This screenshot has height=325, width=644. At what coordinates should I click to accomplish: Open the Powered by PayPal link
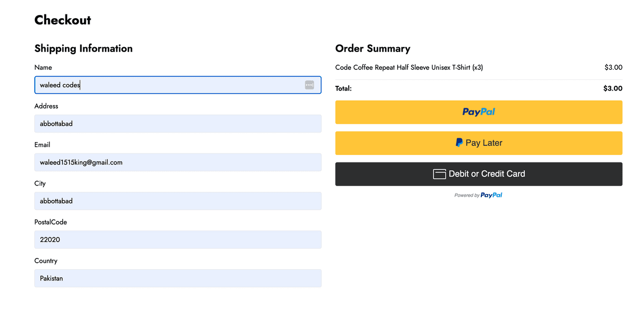tap(478, 195)
